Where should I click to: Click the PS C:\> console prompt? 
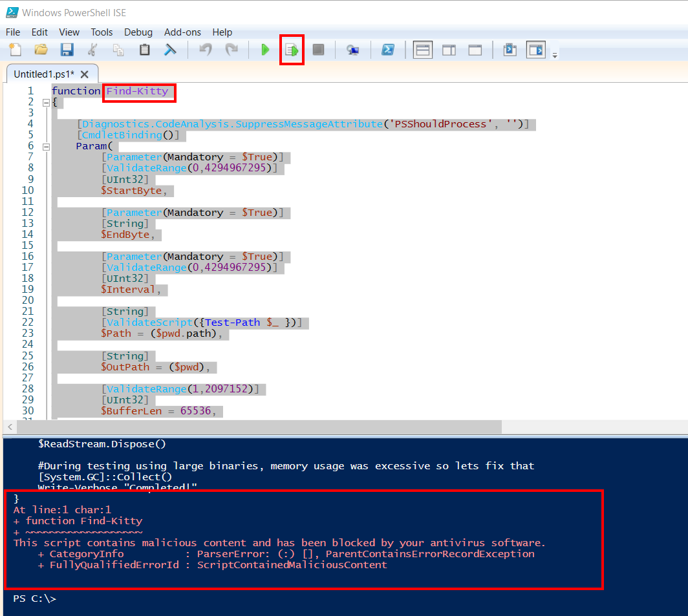click(34, 599)
